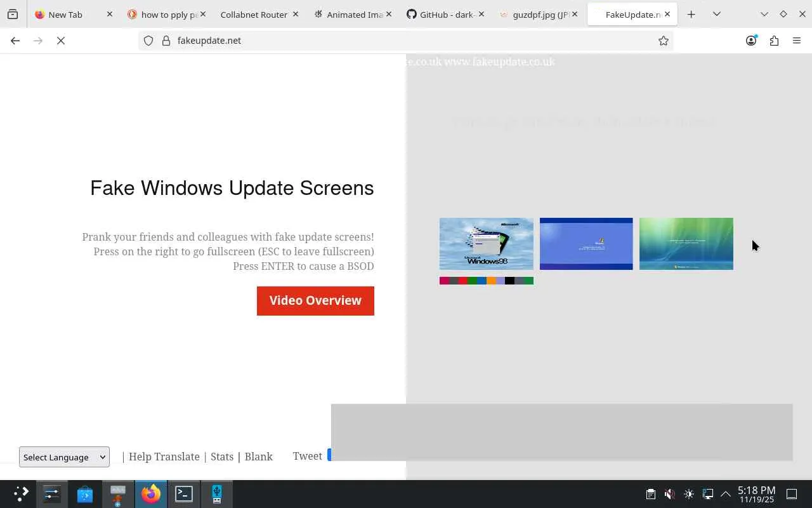
Task: Open the tracking protection shield icon
Action: [x=148, y=41]
